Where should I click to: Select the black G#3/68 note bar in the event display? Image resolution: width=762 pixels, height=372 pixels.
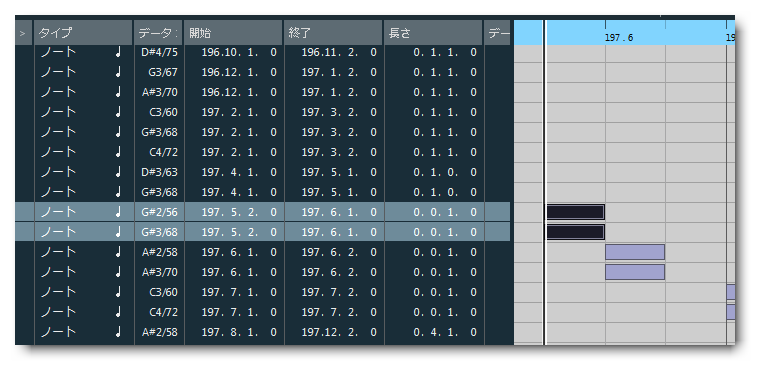coord(575,232)
